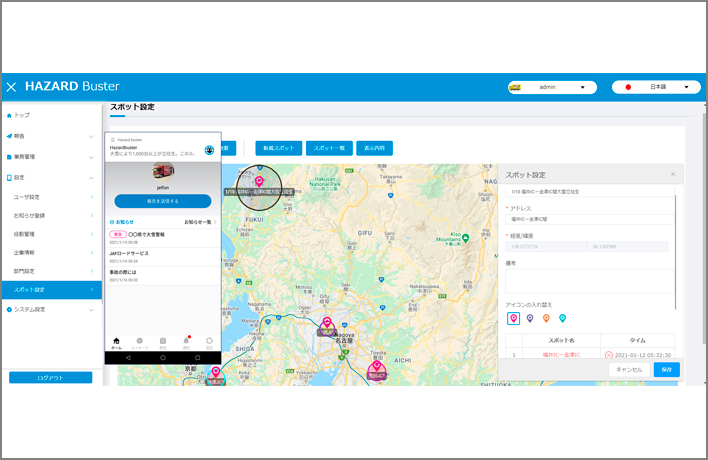Save the spot with the blue save button

click(666, 369)
